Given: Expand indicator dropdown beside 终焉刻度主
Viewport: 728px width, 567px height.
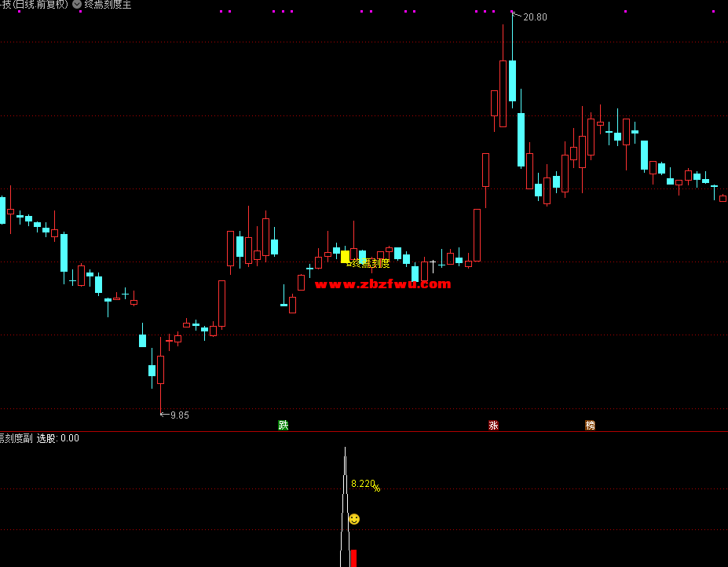Looking at the screenshot, I should tap(77, 4).
